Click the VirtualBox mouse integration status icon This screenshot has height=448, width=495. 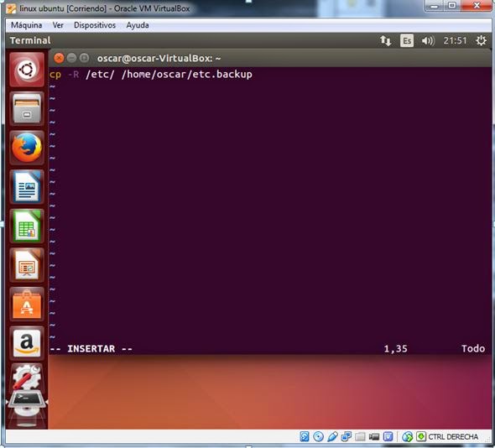coord(407,436)
